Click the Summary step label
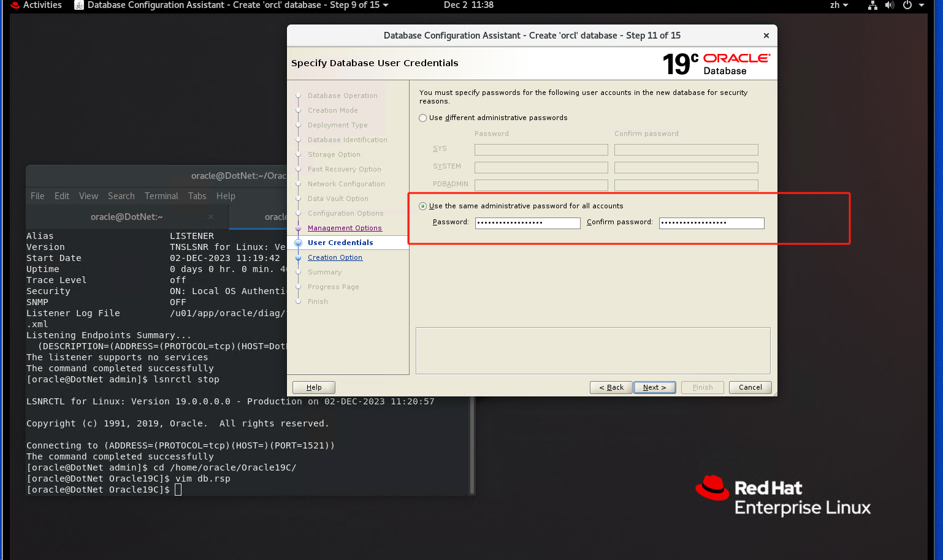This screenshot has width=943, height=560. pyautogui.click(x=325, y=272)
